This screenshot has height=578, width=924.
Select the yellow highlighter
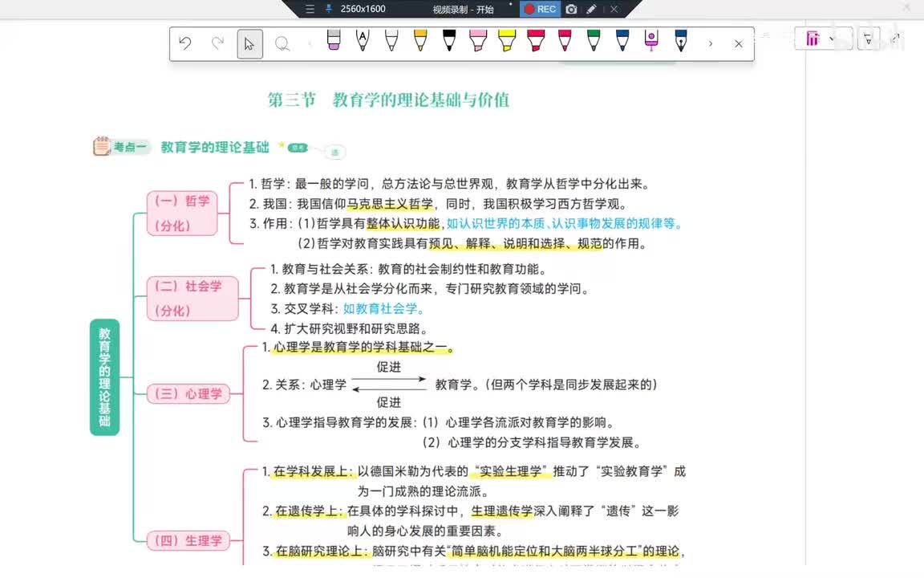(x=507, y=39)
